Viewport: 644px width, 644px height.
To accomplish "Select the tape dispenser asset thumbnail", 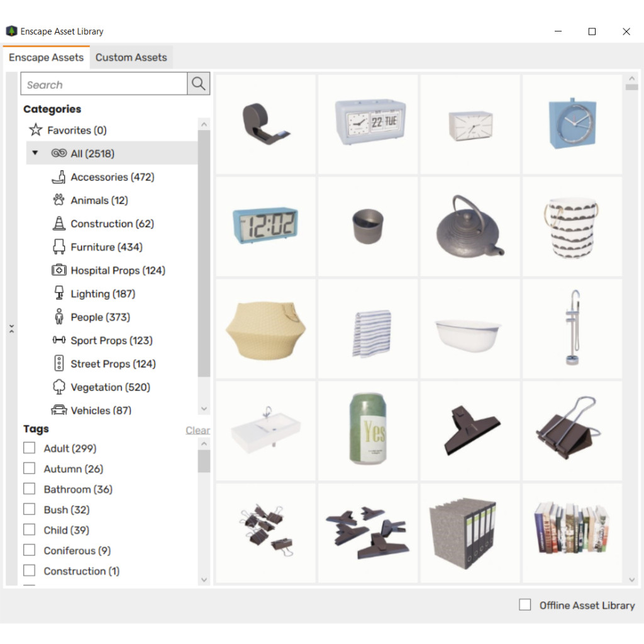I will click(x=266, y=125).
